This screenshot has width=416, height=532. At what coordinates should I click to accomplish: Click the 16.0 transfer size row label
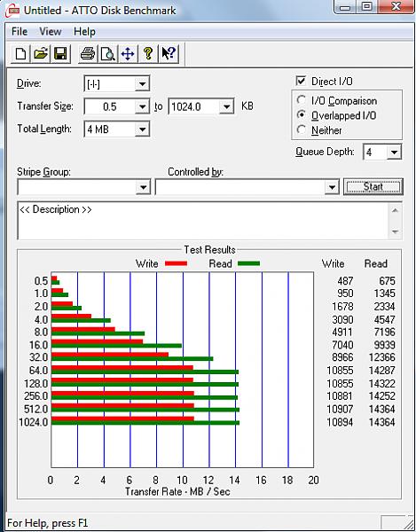[x=38, y=345]
